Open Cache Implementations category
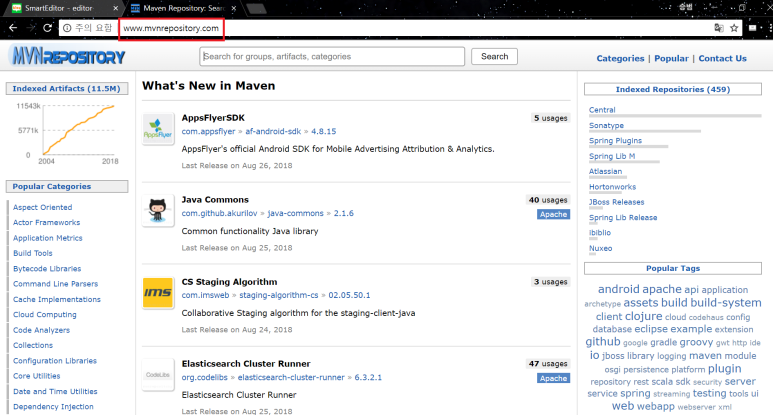This screenshot has height=415, width=773. coord(57,299)
